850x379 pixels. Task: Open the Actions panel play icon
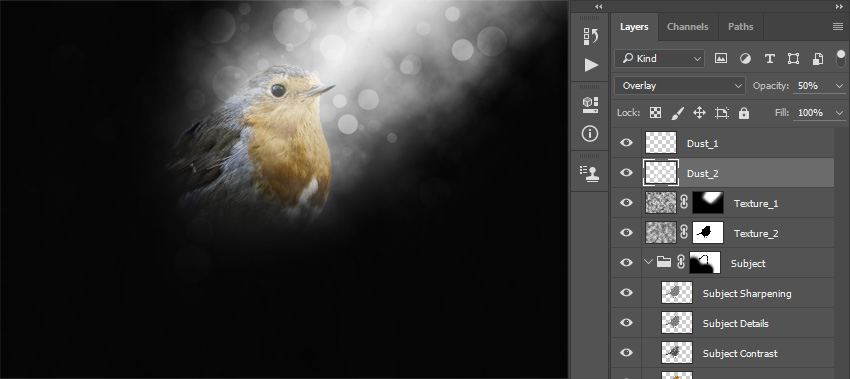pos(591,65)
